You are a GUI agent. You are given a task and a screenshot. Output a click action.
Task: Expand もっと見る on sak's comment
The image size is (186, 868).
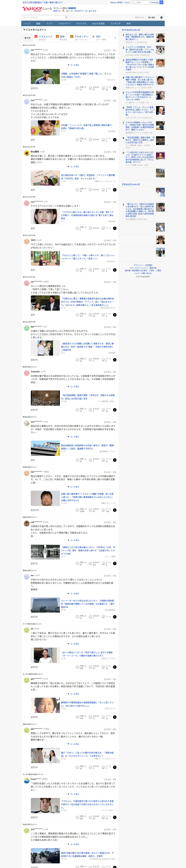[73, 540]
